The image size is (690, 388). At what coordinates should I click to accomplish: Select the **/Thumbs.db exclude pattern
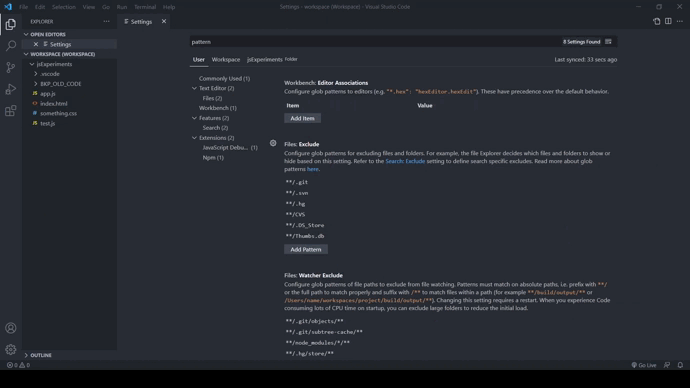point(305,236)
